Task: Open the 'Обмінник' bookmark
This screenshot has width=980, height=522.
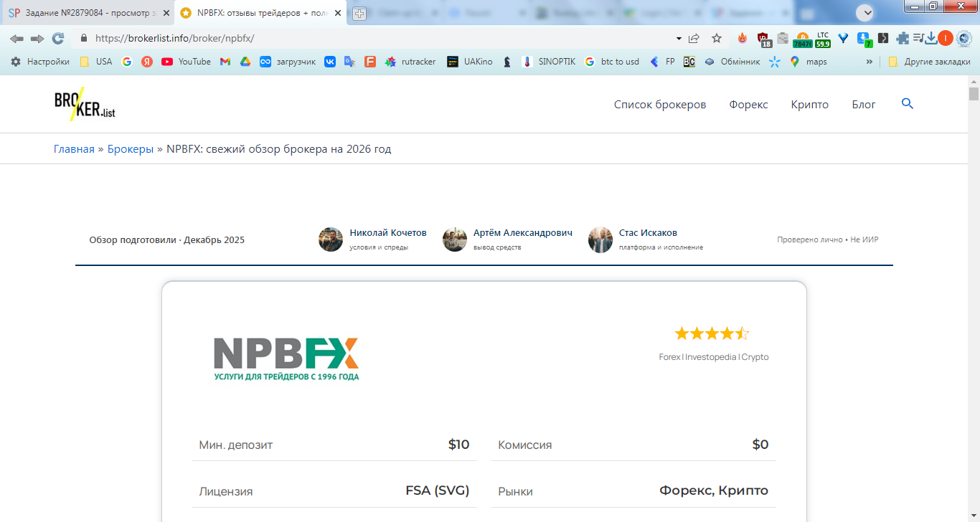Action: (732, 62)
